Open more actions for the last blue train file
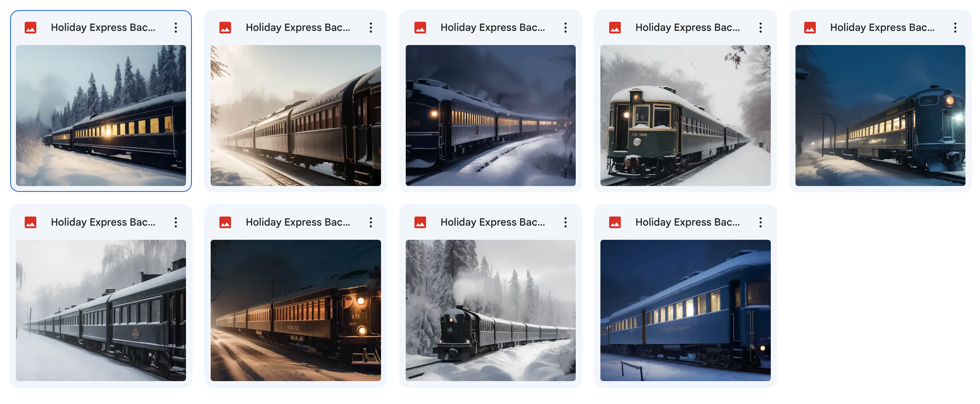 click(x=760, y=222)
